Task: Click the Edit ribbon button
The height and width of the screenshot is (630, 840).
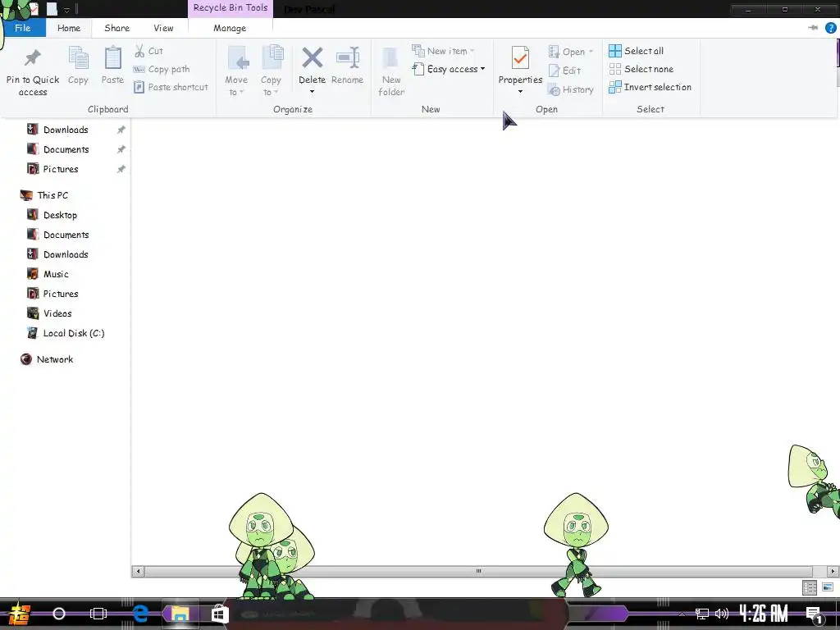Action: pyautogui.click(x=564, y=71)
